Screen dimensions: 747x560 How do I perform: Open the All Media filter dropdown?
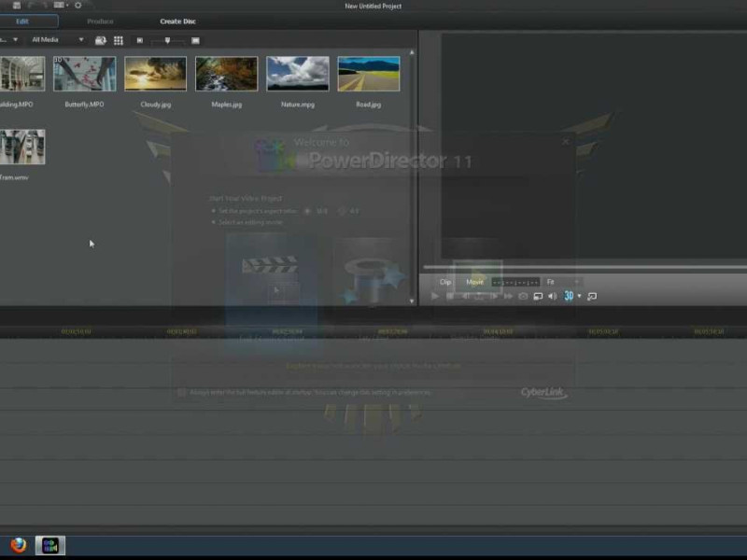(57, 40)
